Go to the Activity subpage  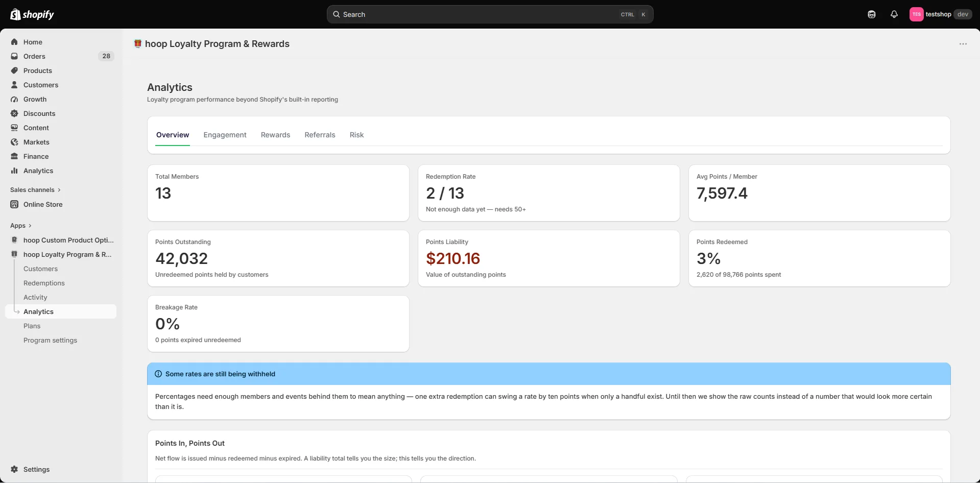point(35,297)
